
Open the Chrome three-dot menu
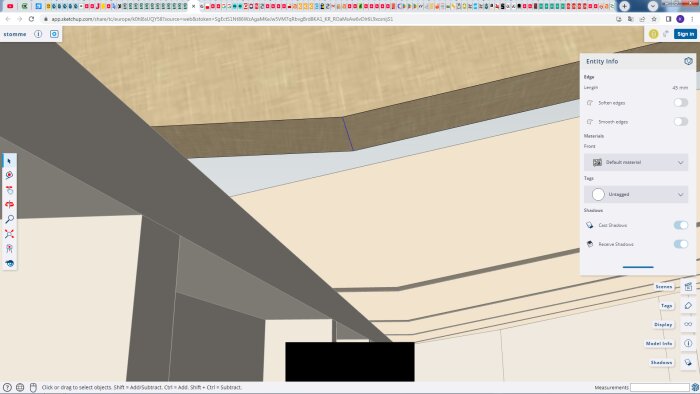coord(692,19)
